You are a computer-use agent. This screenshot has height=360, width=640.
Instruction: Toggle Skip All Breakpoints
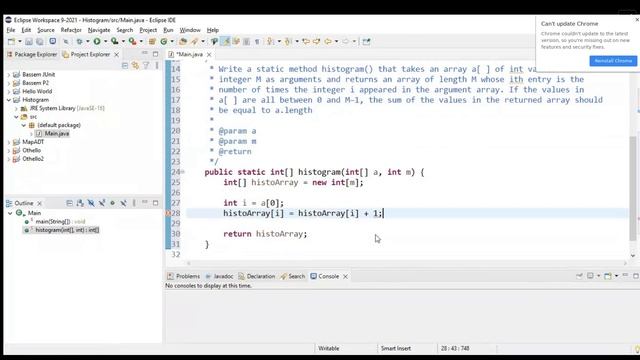66,41
